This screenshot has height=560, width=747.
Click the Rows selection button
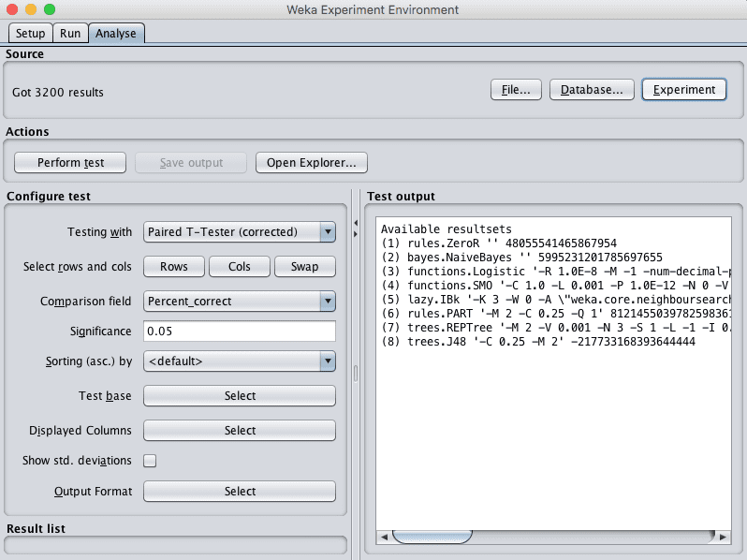point(174,266)
